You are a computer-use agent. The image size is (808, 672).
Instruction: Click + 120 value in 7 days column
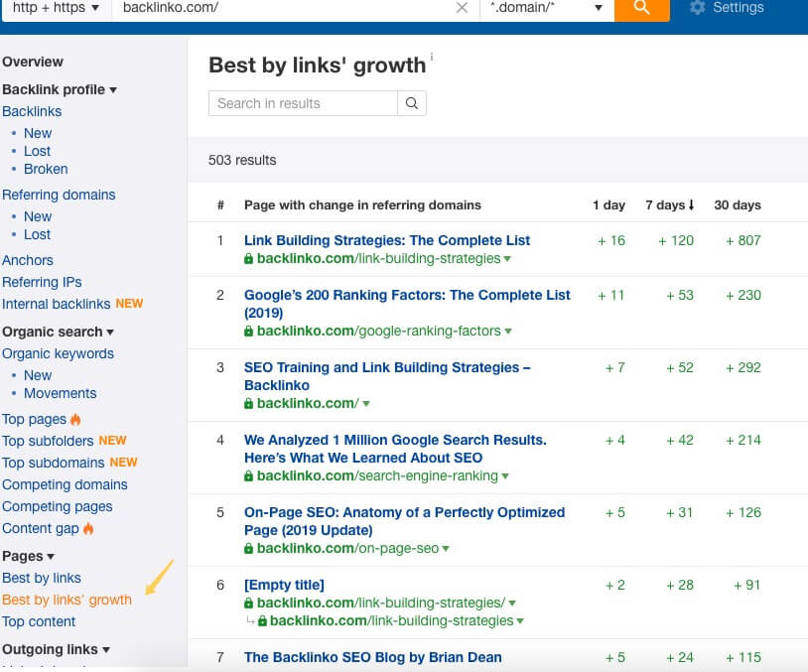[x=676, y=240]
